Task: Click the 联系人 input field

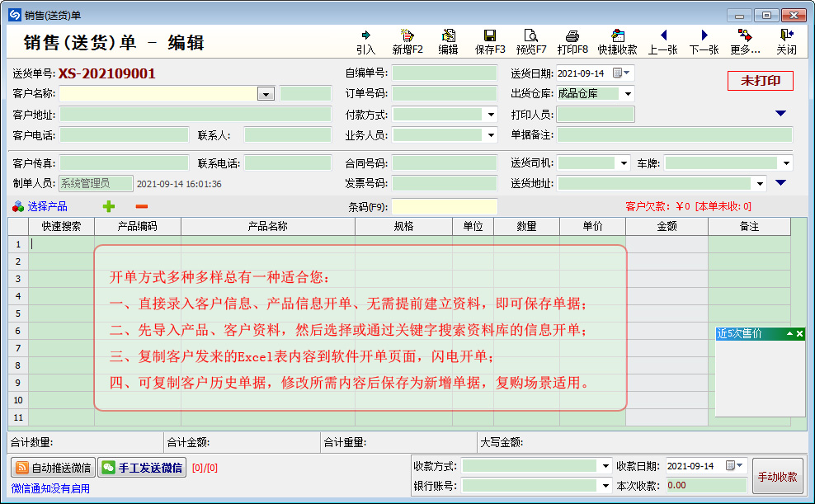Action: [287, 135]
